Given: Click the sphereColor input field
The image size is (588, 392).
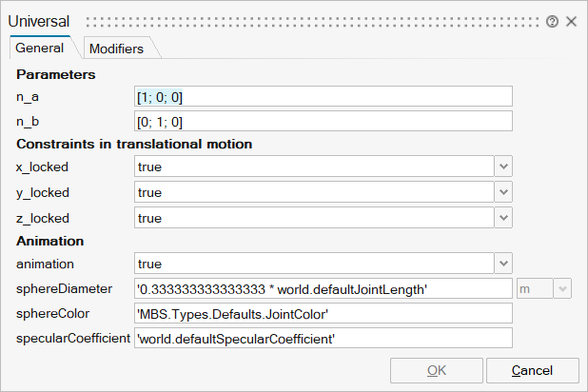Looking at the screenshot, I should pos(323,313).
